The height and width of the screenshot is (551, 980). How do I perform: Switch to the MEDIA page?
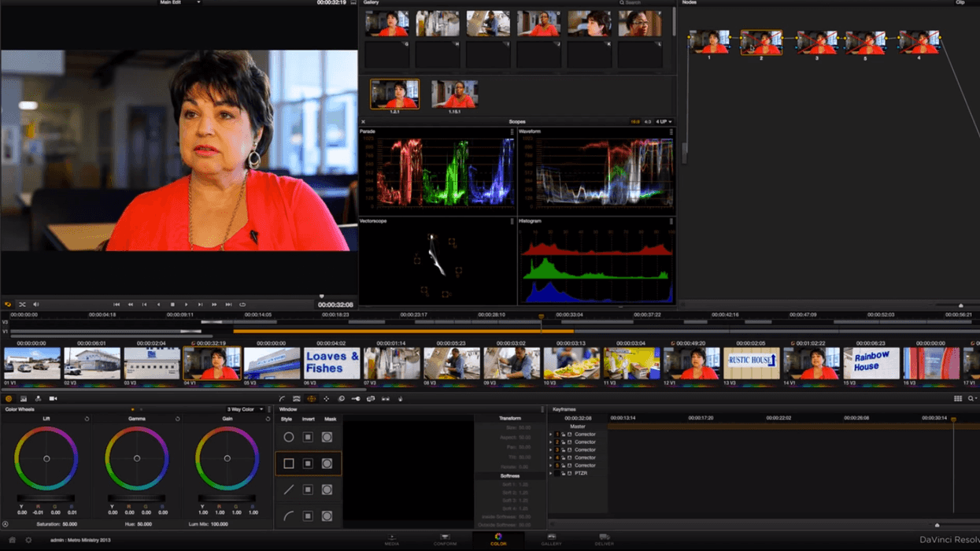click(x=391, y=540)
